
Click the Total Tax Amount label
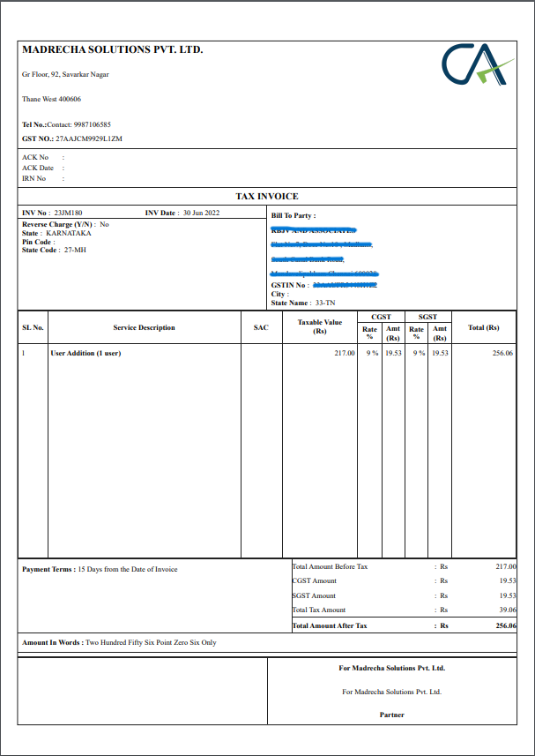click(319, 610)
